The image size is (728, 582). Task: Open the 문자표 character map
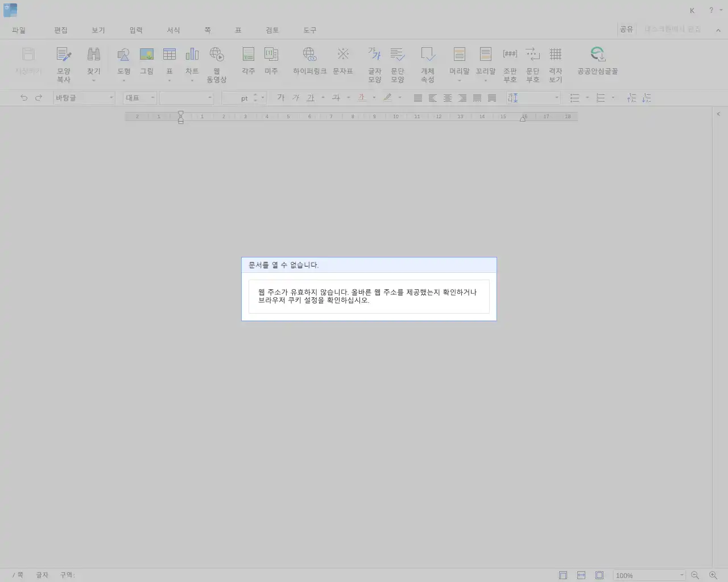click(343, 54)
